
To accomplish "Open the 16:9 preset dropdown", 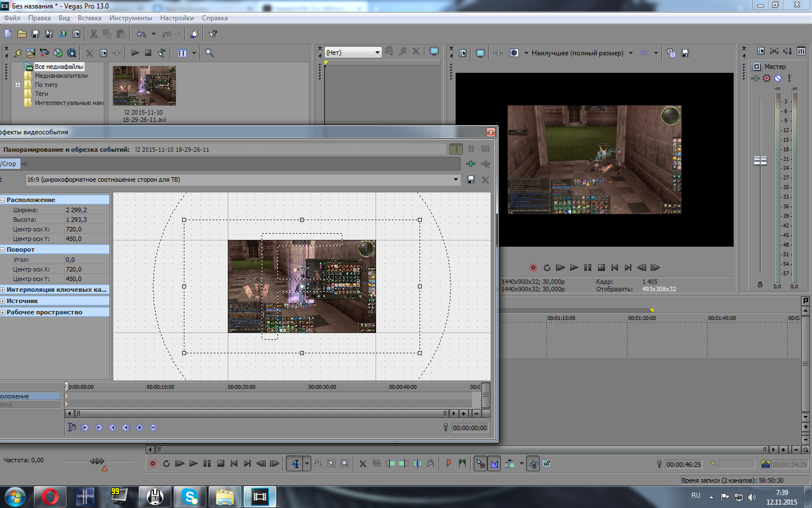I will click(456, 179).
